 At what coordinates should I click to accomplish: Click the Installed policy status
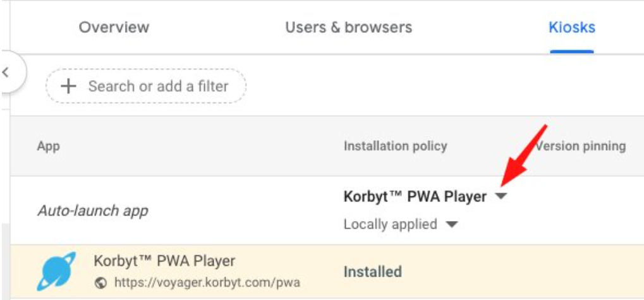click(372, 272)
